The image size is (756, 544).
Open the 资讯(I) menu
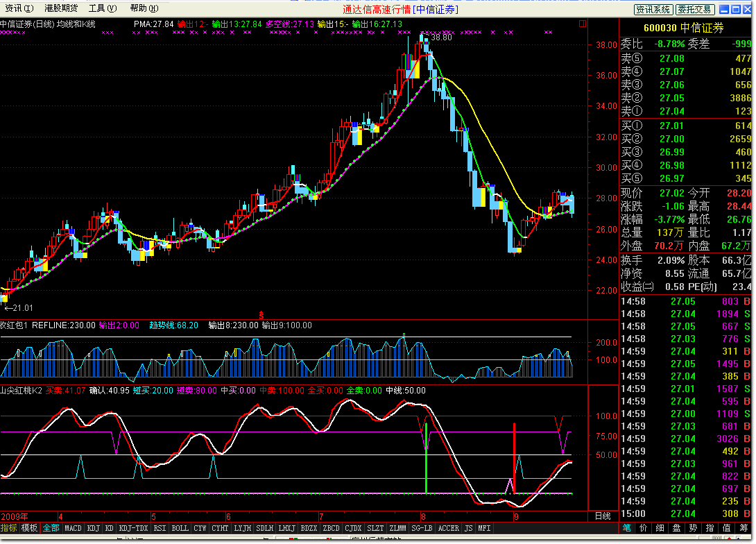point(19,8)
